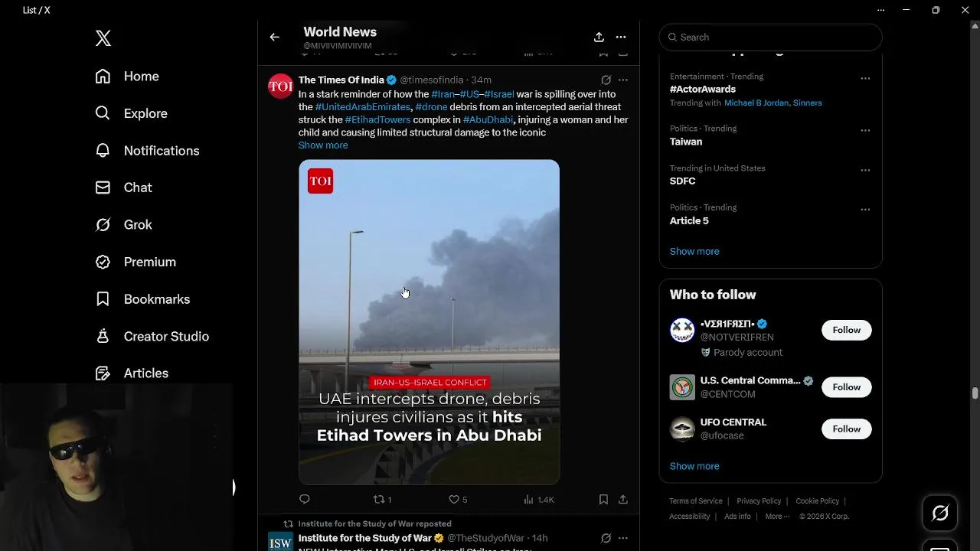Expand Times of India post text

click(x=323, y=145)
